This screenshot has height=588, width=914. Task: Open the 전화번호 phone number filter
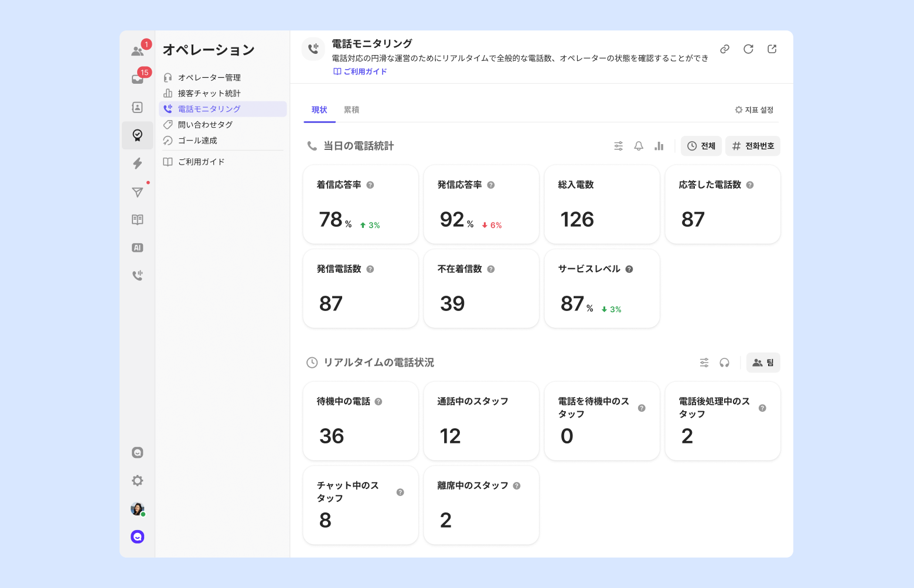[753, 146]
